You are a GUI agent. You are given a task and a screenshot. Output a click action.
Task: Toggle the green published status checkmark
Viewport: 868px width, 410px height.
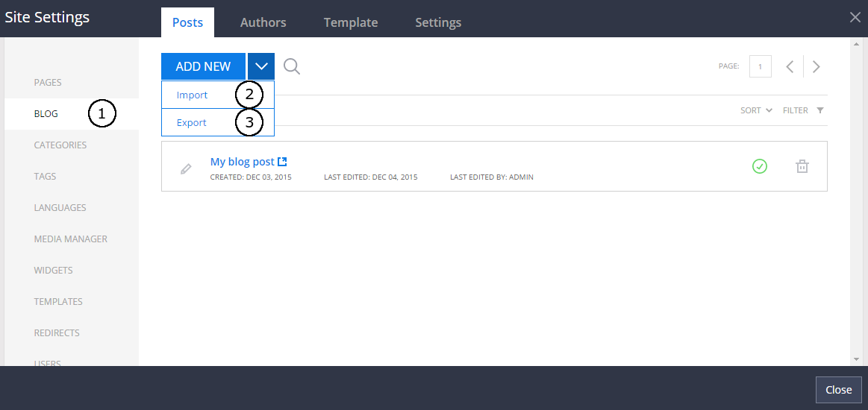[x=759, y=166]
